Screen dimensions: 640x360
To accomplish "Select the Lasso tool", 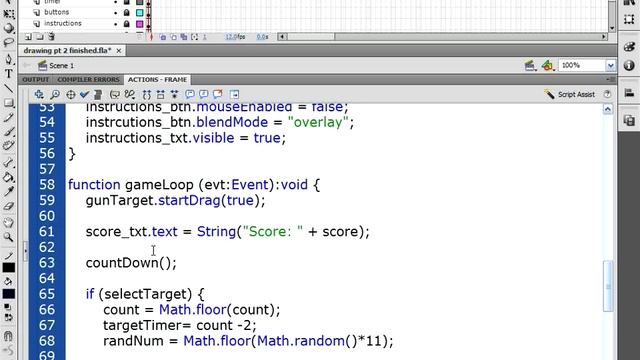I will [9, 42].
